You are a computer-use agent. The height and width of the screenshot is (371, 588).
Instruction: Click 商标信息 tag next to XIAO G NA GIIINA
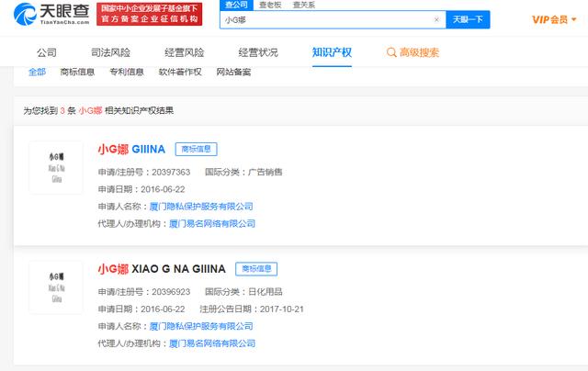256,269
